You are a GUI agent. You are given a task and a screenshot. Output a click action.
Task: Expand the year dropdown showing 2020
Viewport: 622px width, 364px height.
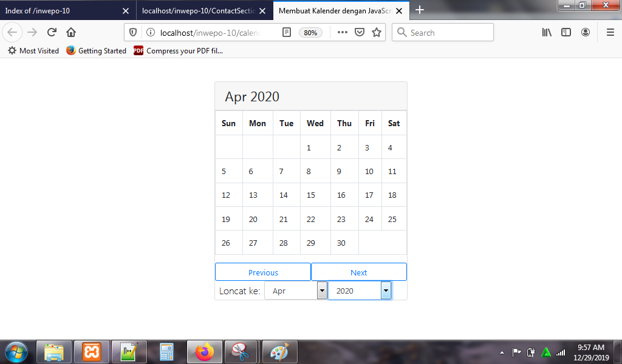[x=360, y=291]
